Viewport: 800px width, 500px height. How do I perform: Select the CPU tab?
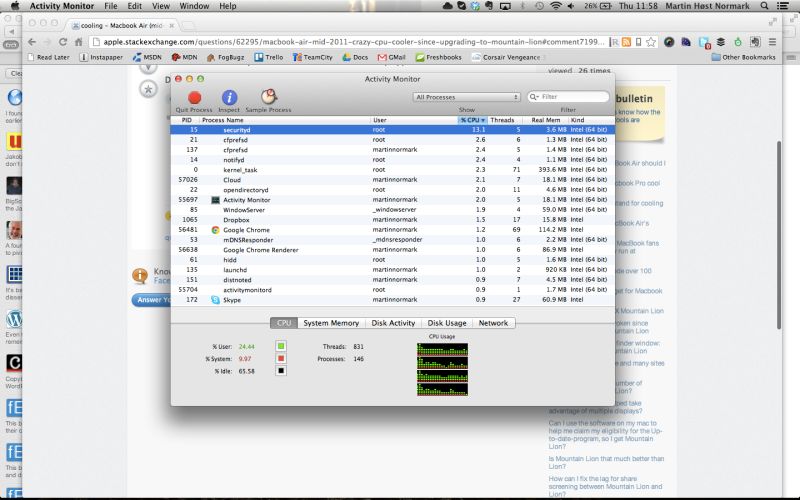pyautogui.click(x=284, y=323)
